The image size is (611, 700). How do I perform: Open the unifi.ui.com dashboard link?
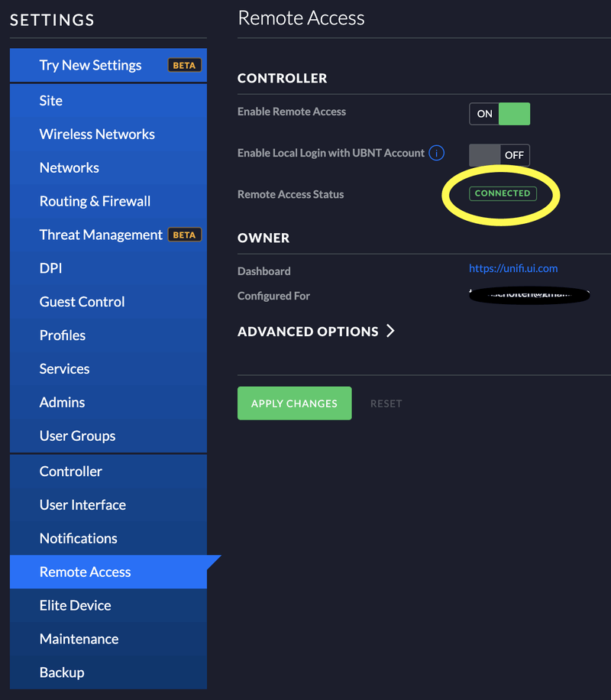coord(513,268)
